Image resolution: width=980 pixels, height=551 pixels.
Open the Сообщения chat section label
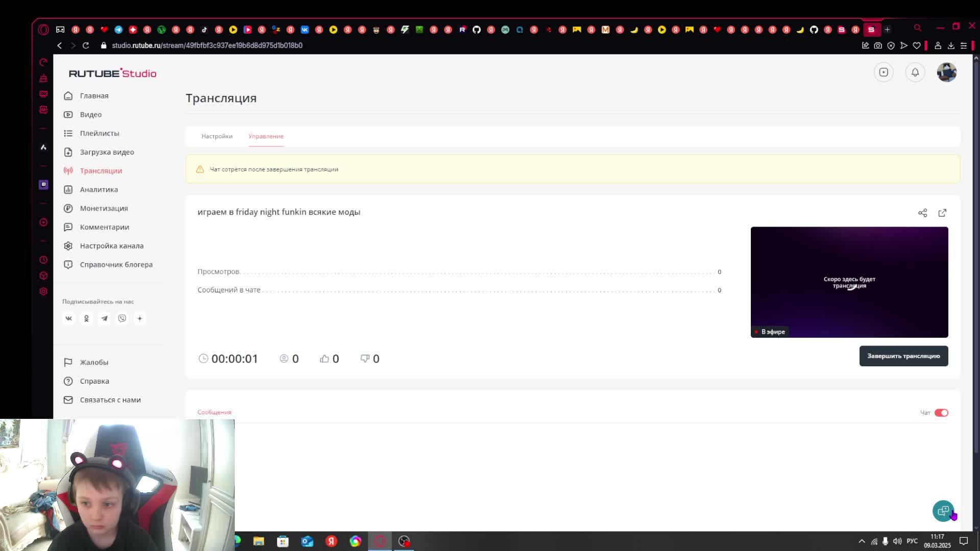(x=214, y=412)
